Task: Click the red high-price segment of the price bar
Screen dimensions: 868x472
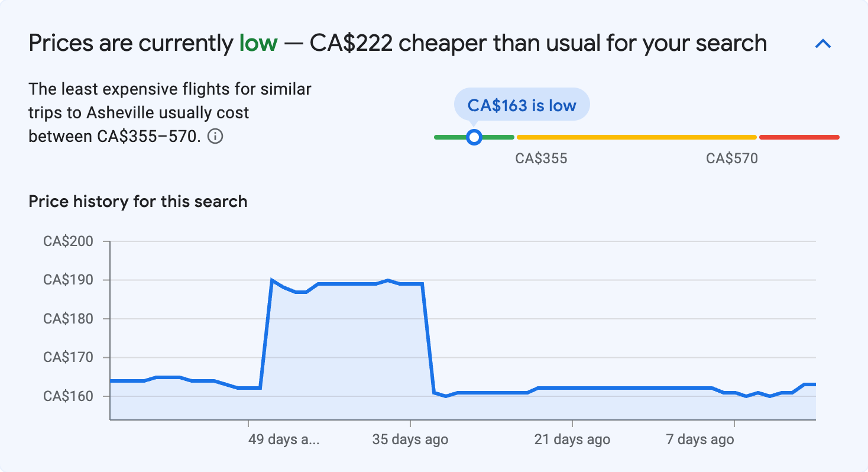Action: (799, 137)
